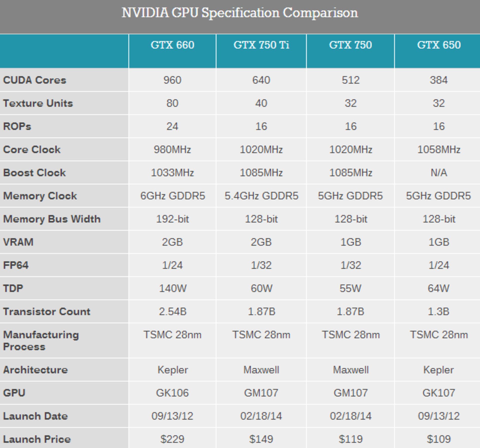Click the 5.4GHz GDDR5 memory clock cell
This screenshot has width=480, height=448.
click(261, 196)
